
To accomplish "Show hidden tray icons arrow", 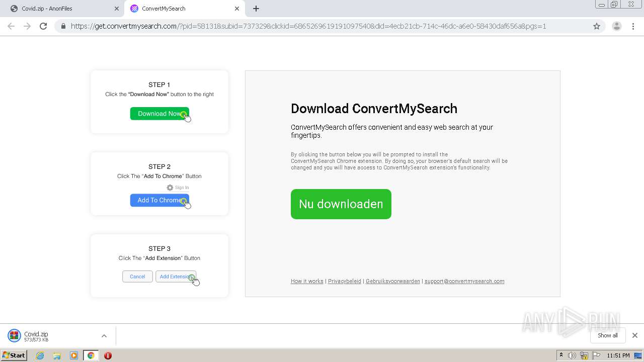I will pos(561,355).
